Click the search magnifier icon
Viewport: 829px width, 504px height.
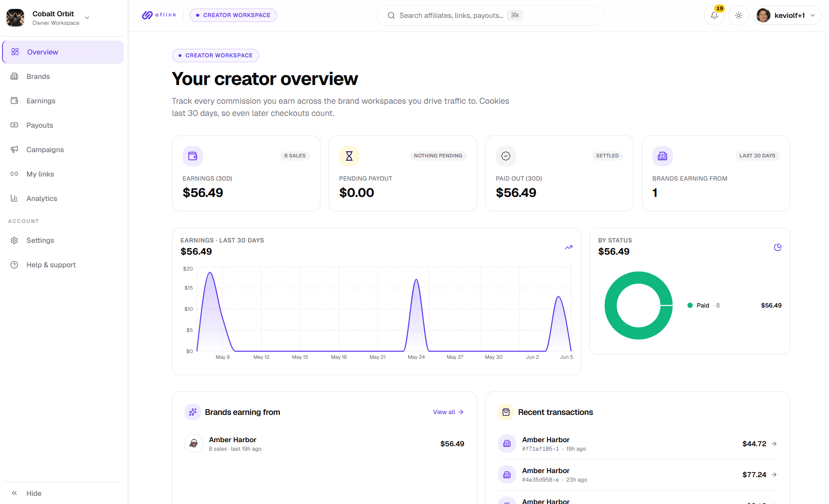click(x=391, y=15)
